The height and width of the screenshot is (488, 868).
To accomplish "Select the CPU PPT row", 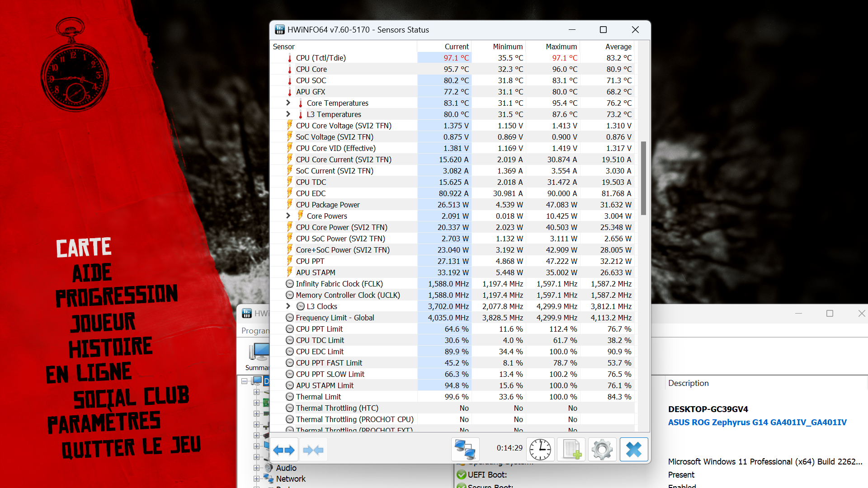I will 452,261.
